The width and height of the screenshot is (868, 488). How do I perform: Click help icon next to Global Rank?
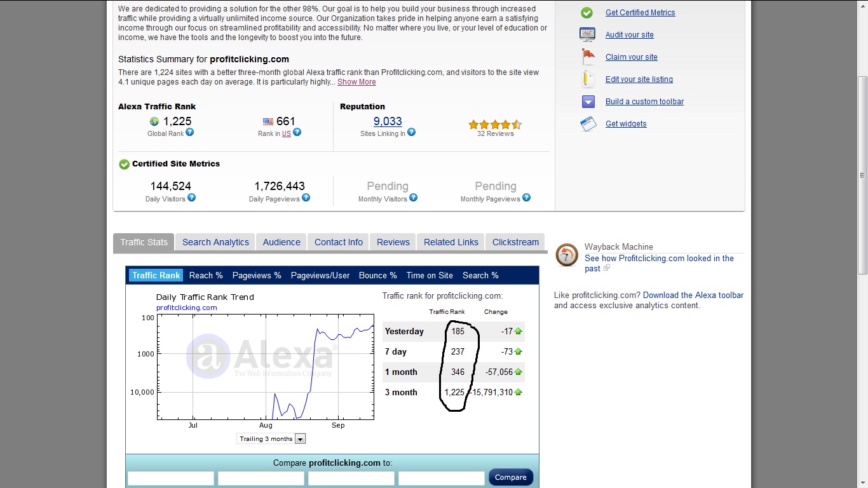[x=189, y=132]
